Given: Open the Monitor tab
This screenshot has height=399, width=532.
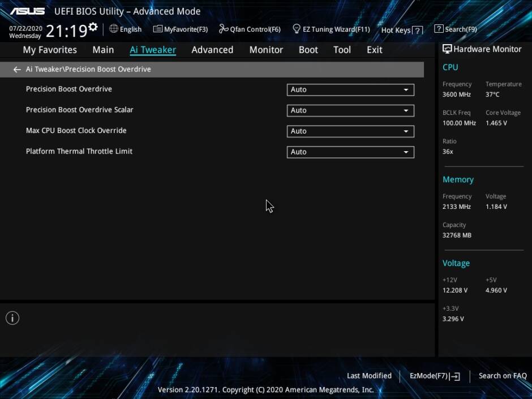Looking at the screenshot, I should click(x=266, y=50).
